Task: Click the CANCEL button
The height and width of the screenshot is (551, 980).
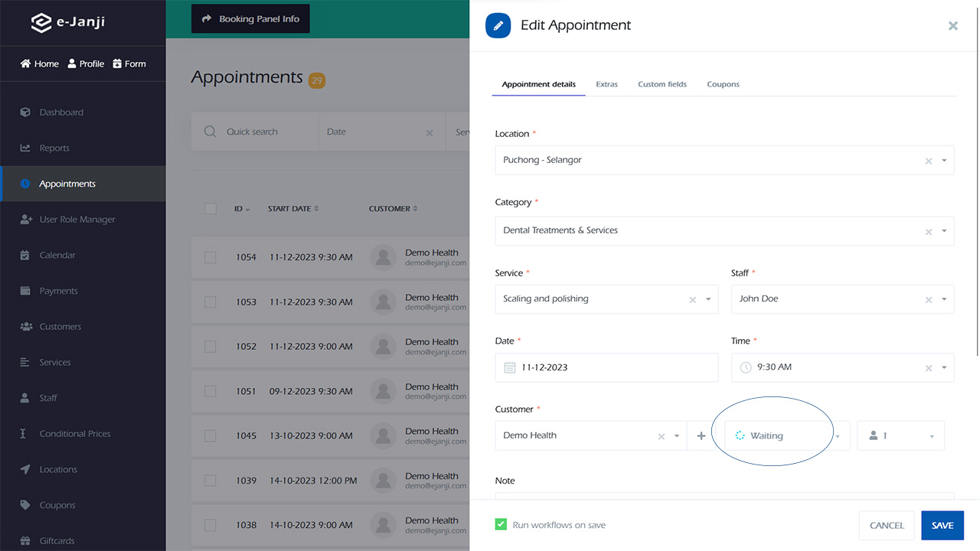Action: click(x=887, y=526)
